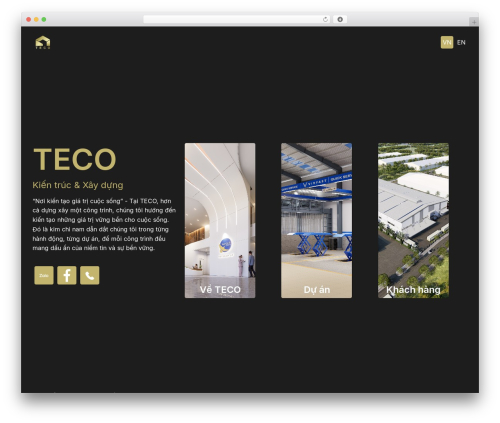Switch language to EN
The height and width of the screenshot is (423, 500).
click(461, 42)
